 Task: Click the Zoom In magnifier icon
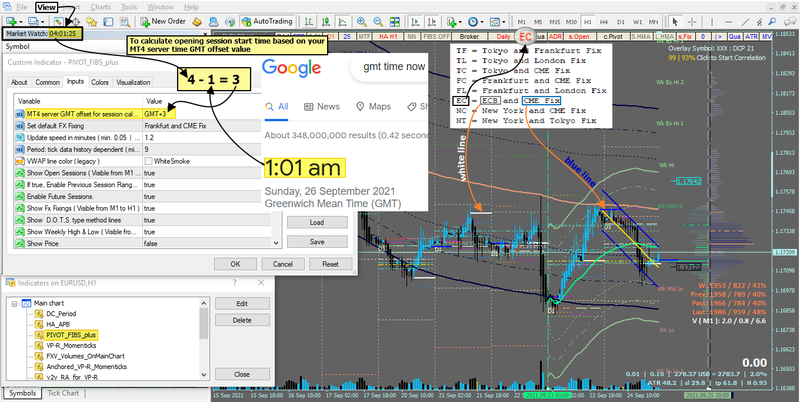pos(362,21)
